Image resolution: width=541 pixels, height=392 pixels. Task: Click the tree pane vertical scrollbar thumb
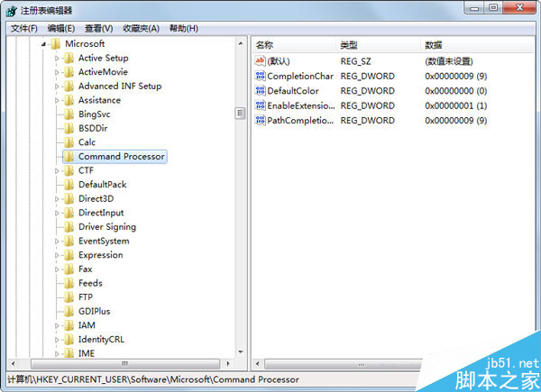point(240,113)
